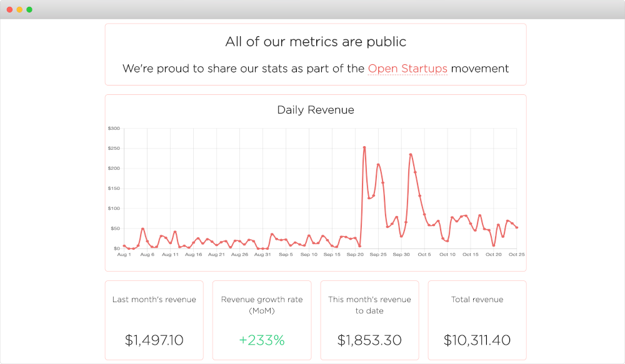Click 'This month's revenue to date' label
Image resolution: width=625 pixels, height=364 pixels.
pos(369,305)
